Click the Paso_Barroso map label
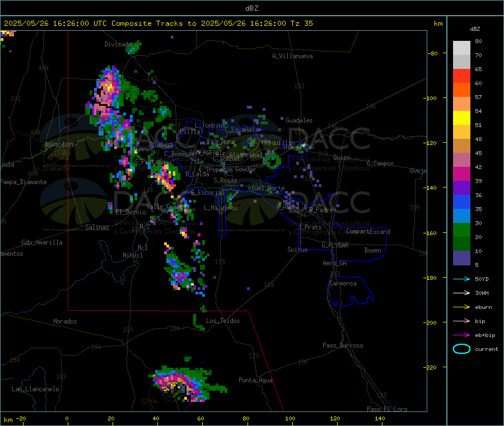 click(343, 345)
